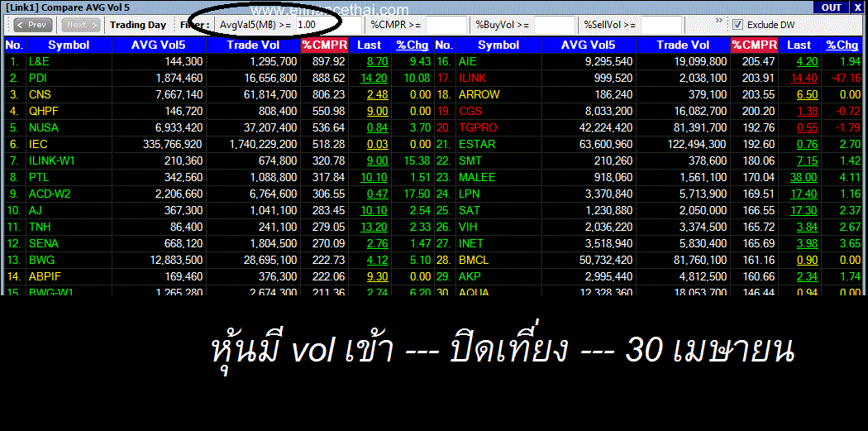
Task: Click right Symbol column header
Action: click(498, 45)
